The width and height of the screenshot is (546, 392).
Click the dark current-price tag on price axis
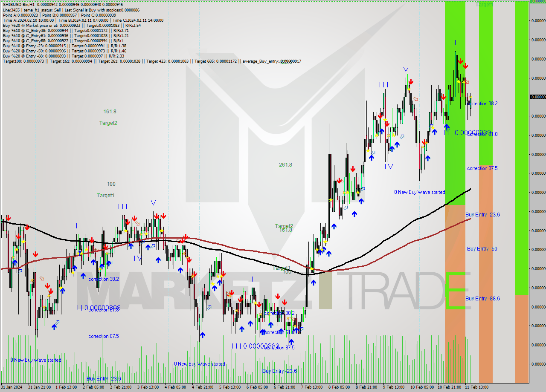537,97
